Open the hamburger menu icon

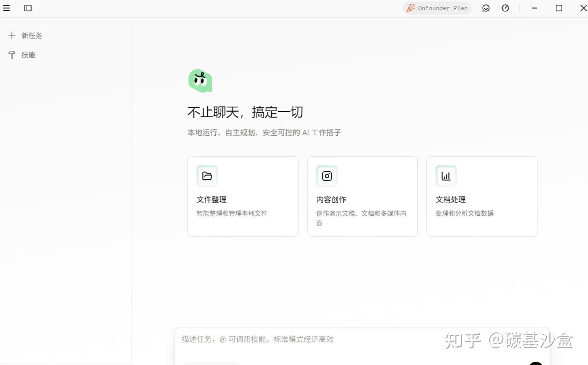(6, 8)
